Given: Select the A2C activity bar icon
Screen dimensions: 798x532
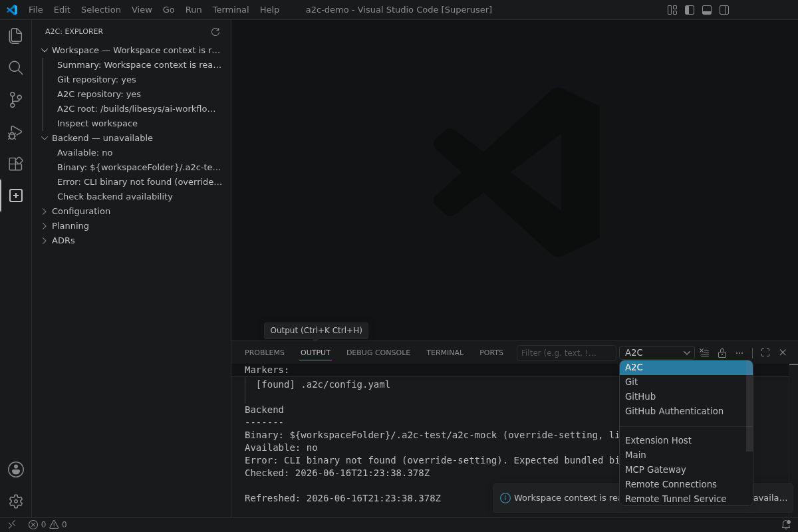Looking at the screenshot, I should [15, 196].
